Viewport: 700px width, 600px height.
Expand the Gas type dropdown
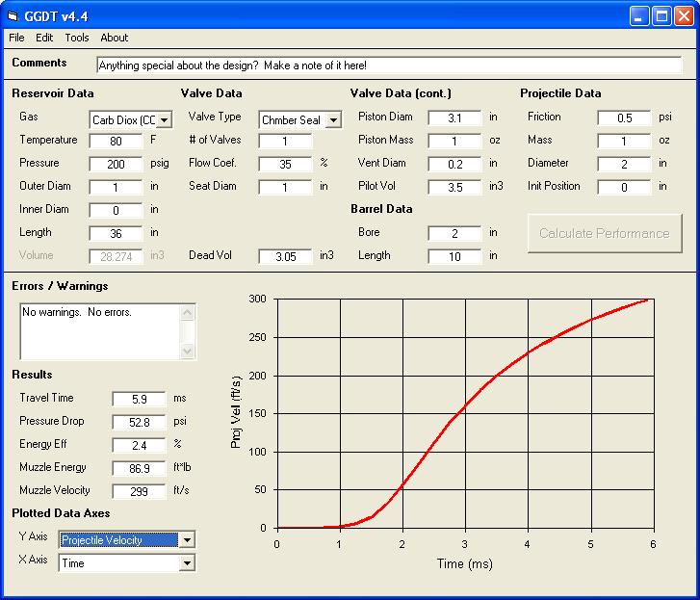click(x=164, y=120)
